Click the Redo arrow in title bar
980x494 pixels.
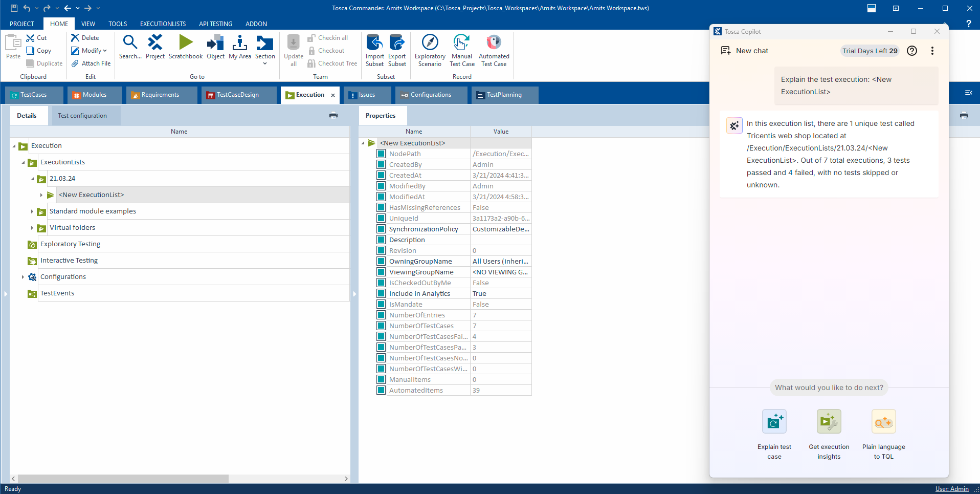47,8
